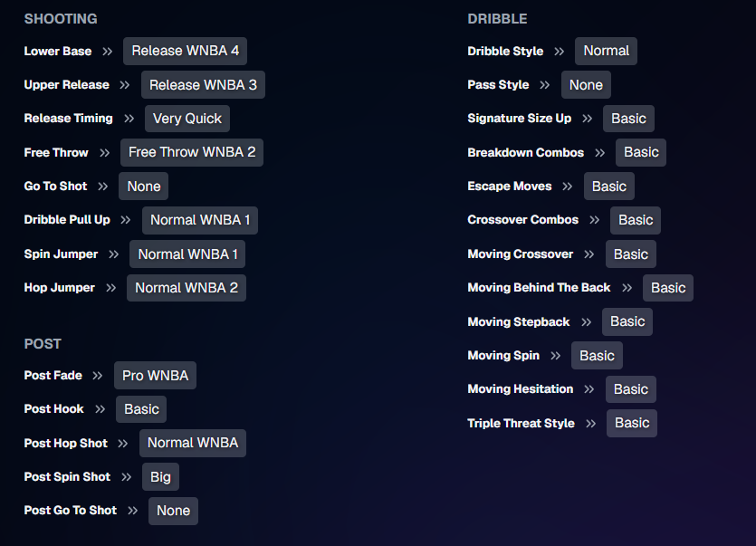756x546 pixels.
Task: Click the Triple Threat Style label
Action: 522,424
